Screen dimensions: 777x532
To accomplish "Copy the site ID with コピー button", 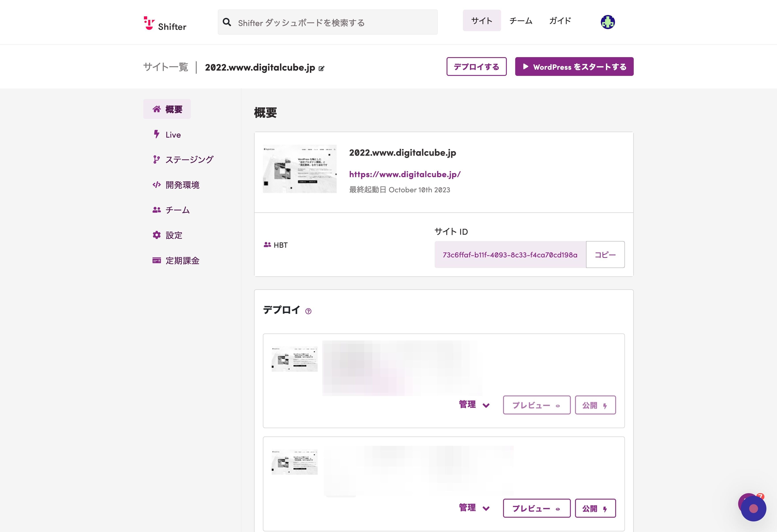I will [605, 255].
